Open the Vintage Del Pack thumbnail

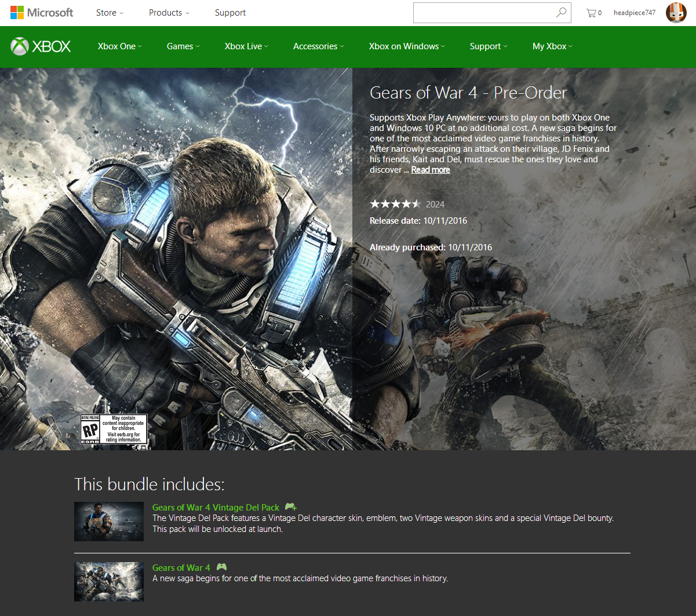tap(109, 522)
